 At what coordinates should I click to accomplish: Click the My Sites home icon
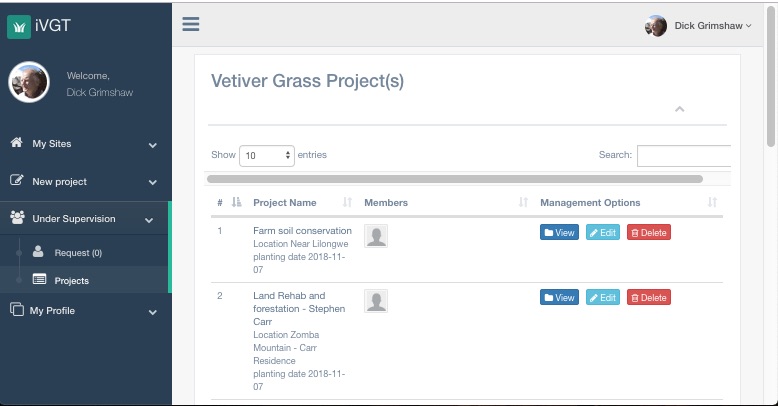click(x=16, y=142)
